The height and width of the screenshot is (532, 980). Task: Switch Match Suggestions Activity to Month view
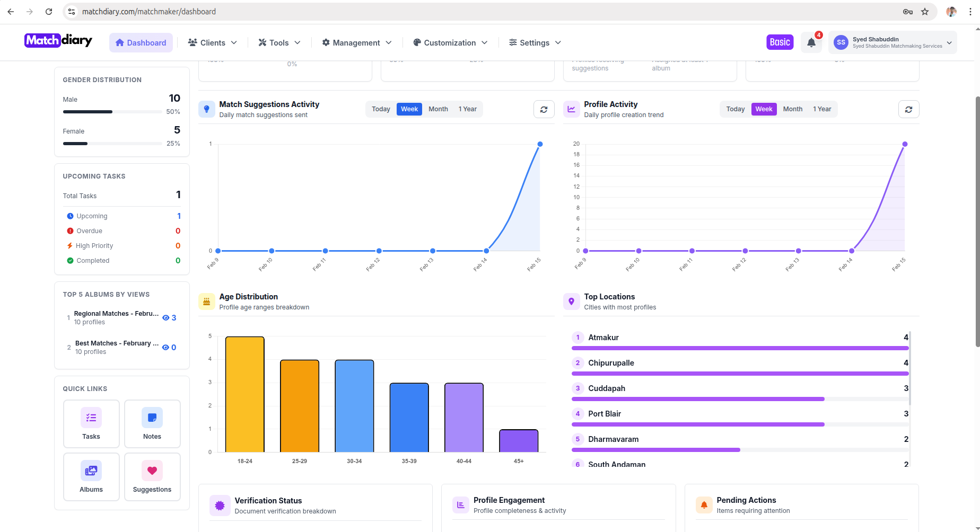pyautogui.click(x=438, y=109)
